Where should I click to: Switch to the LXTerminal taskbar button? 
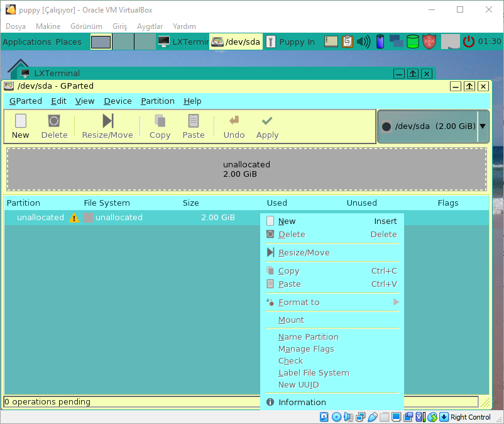point(183,42)
